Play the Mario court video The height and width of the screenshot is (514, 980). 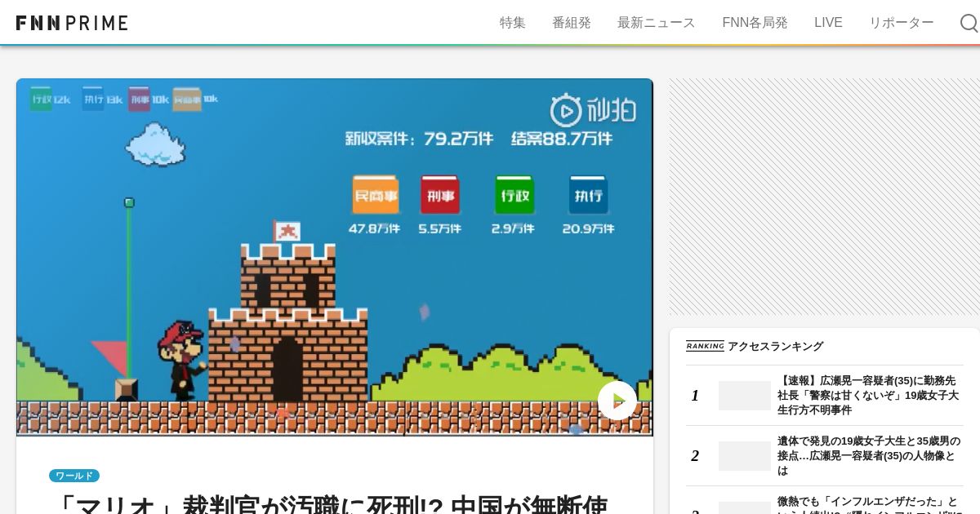617,401
